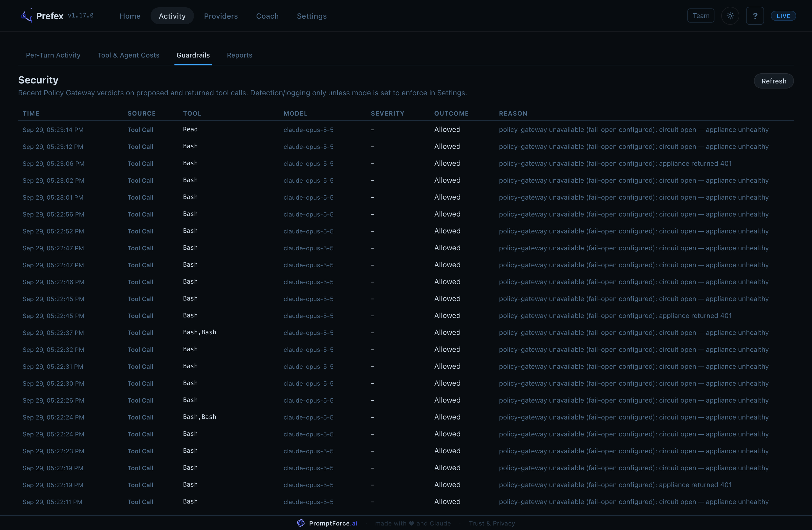812x530 pixels.
Task: Toggle the light/dark theme sun icon
Action: (730, 16)
